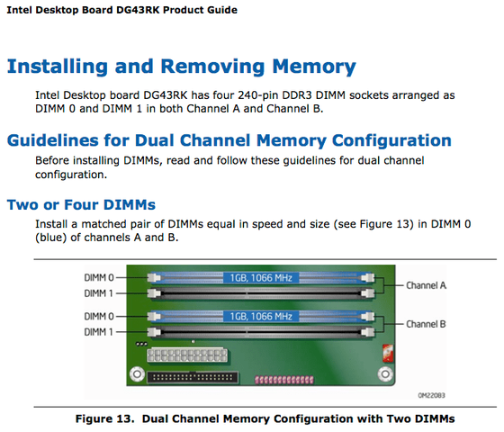
Task: Click the '1GB, 1066 MHz' module in Channel A
Action: [x=261, y=278]
